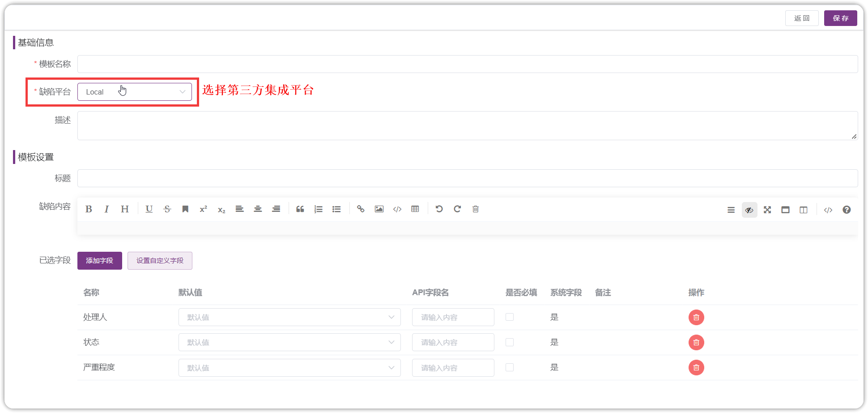Focus the 标题 input field

(468, 178)
